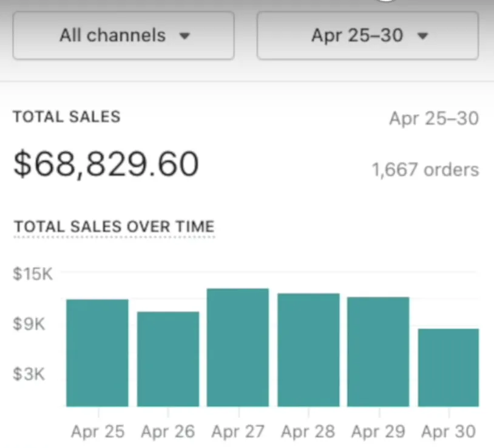This screenshot has height=448, width=494.
Task: Click the TOTAL SALES section title
Action: click(x=67, y=117)
